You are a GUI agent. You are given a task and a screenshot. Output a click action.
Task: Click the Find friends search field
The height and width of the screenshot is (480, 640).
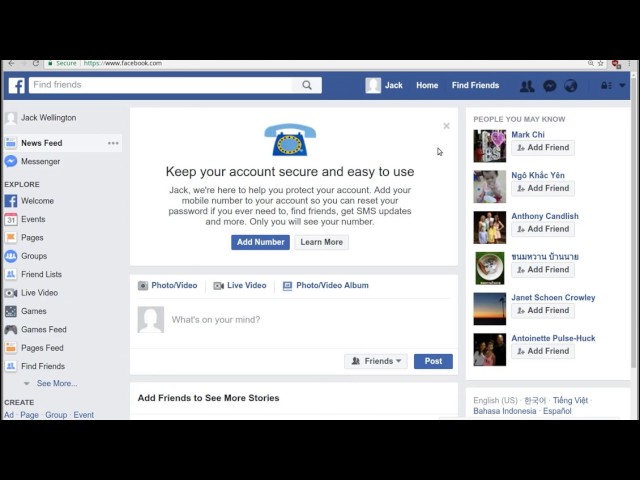point(161,85)
